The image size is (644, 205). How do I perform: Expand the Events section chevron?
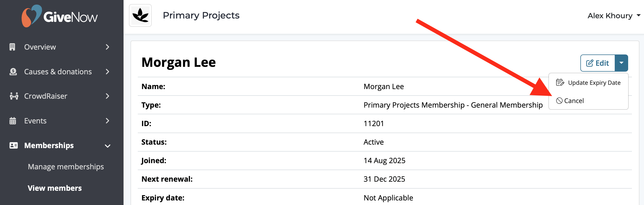tap(107, 121)
